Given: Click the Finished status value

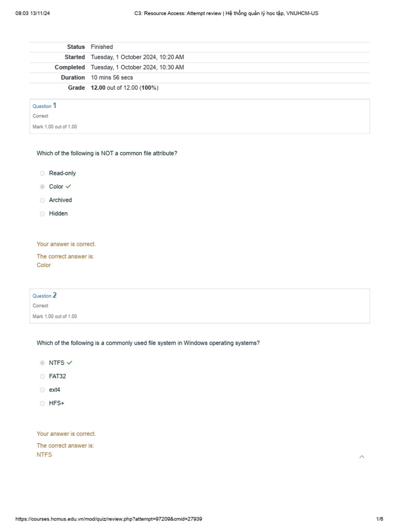Looking at the screenshot, I should pyautogui.click(x=102, y=47).
